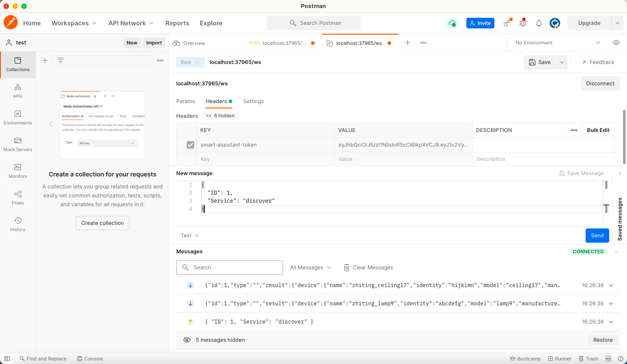Click the Disconnect button
The image size is (627, 364).
point(600,84)
